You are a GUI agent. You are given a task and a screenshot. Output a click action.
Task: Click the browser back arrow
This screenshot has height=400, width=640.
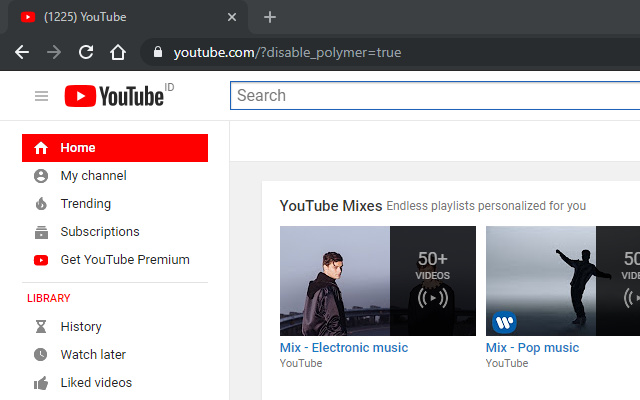pyautogui.click(x=23, y=52)
